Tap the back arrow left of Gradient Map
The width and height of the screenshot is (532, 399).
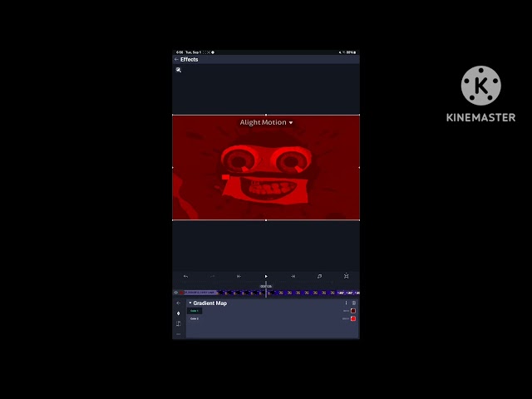pos(179,303)
